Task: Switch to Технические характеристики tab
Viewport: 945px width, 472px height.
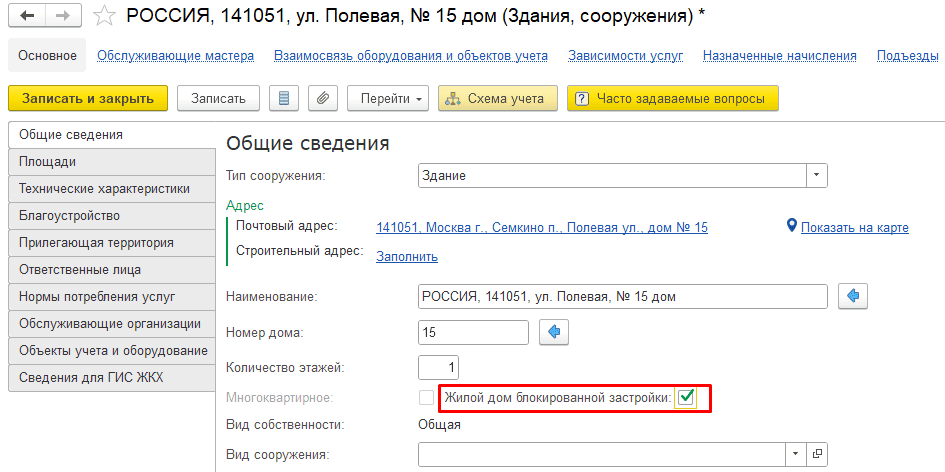Action: click(104, 188)
